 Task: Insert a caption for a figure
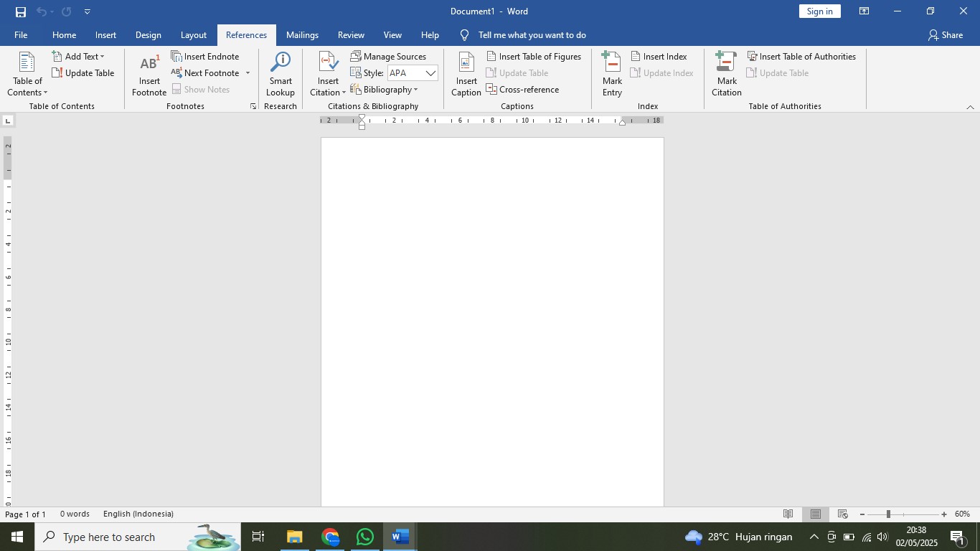(x=466, y=72)
